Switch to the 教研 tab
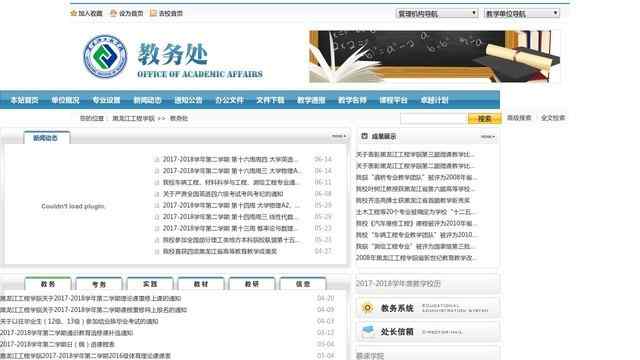Screen dimensions: 640x360 click(x=252, y=284)
